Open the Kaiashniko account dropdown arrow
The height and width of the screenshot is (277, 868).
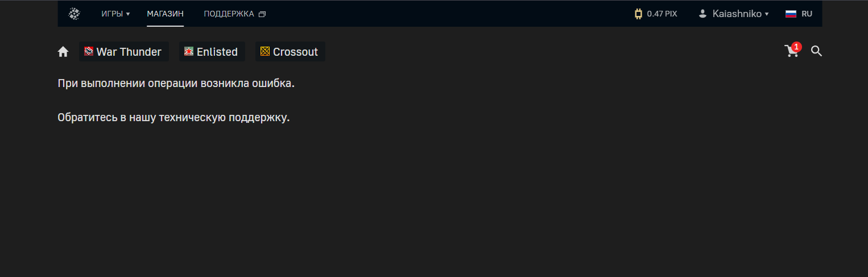tap(767, 14)
